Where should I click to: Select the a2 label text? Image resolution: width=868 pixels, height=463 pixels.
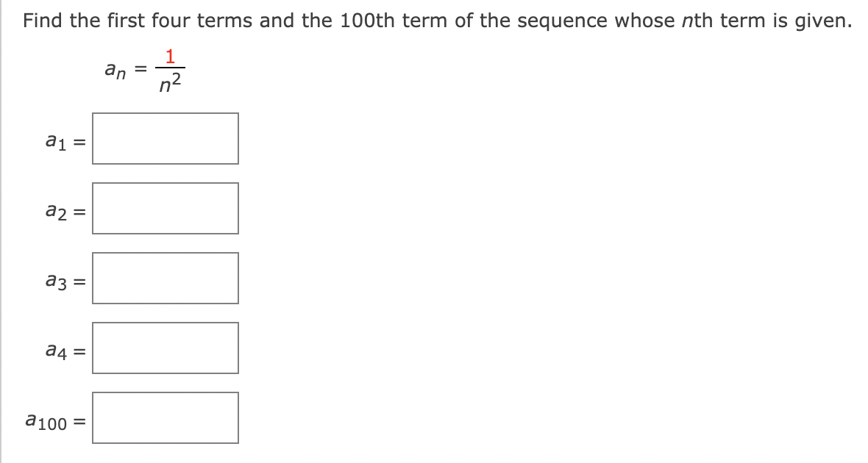54,211
